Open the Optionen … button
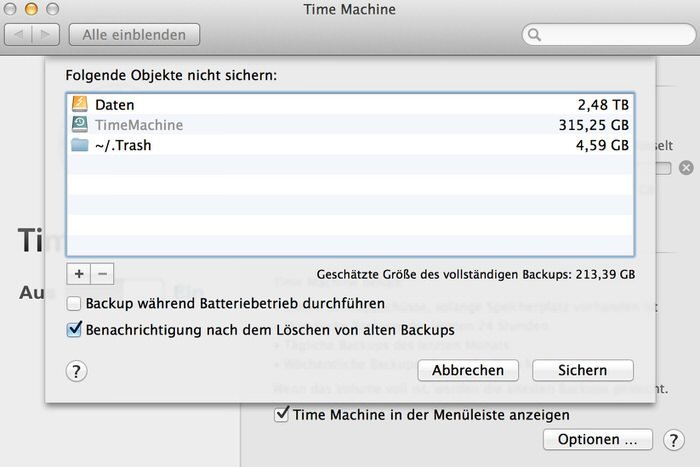This screenshot has height=467, width=700. coord(598,439)
